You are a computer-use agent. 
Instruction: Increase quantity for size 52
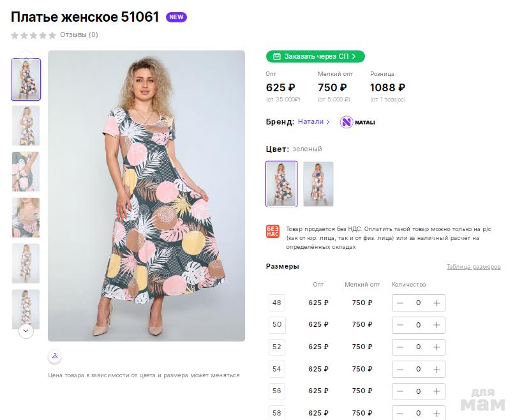[437, 347]
